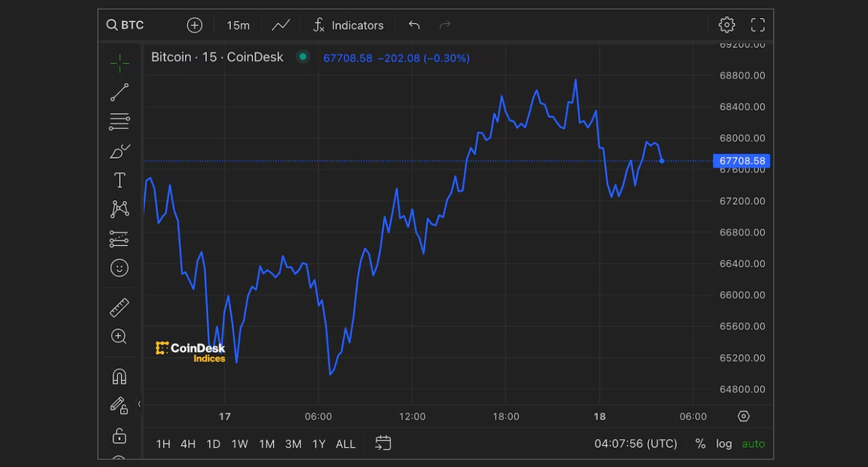Open the emoji icons tool
Viewport: 868px width, 467px height.
coord(120,268)
